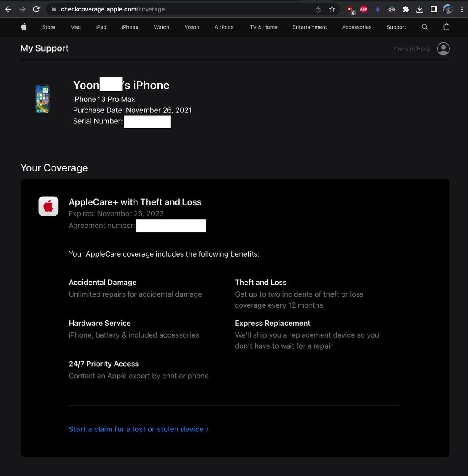Click 'Purchase Date: November 26, 2021' text
This screenshot has height=476, width=468.
[x=132, y=110]
